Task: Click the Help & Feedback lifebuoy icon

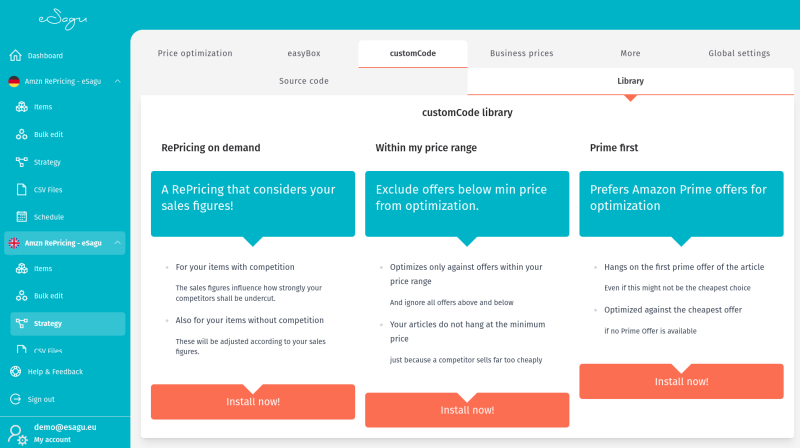Action: point(16,371)
